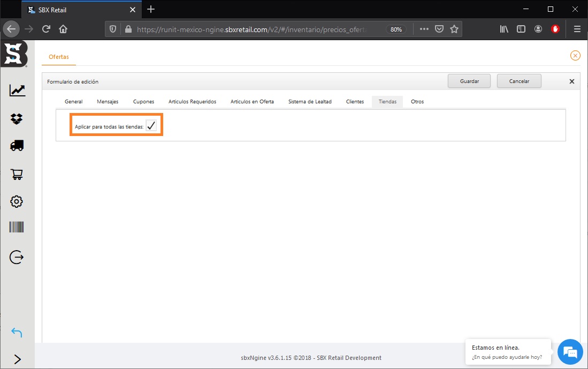Close the Formulario de edición panel
This screenshot has height=369, width=588.
coord(572,81)
